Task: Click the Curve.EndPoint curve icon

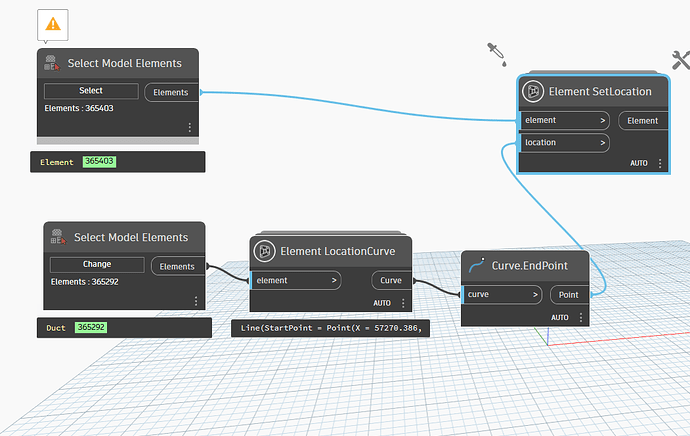Action: (477, 265)
